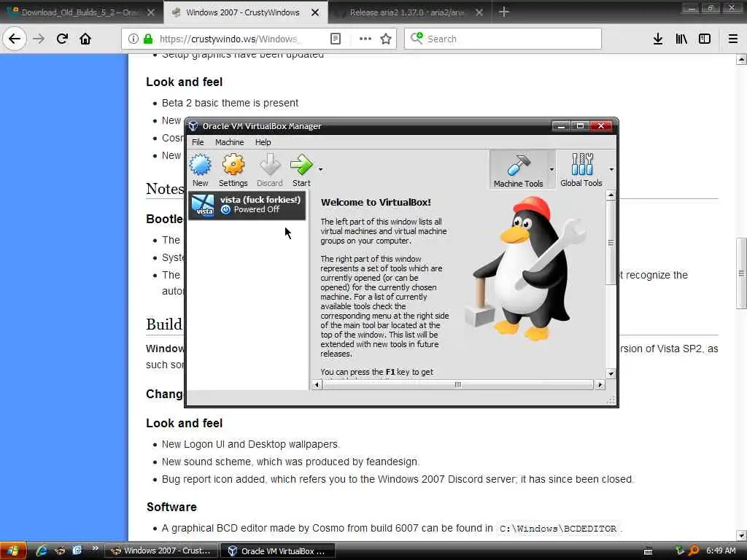Start the selected VM via green arrow
The image size is (747, 560).
[x=301, y=165]
